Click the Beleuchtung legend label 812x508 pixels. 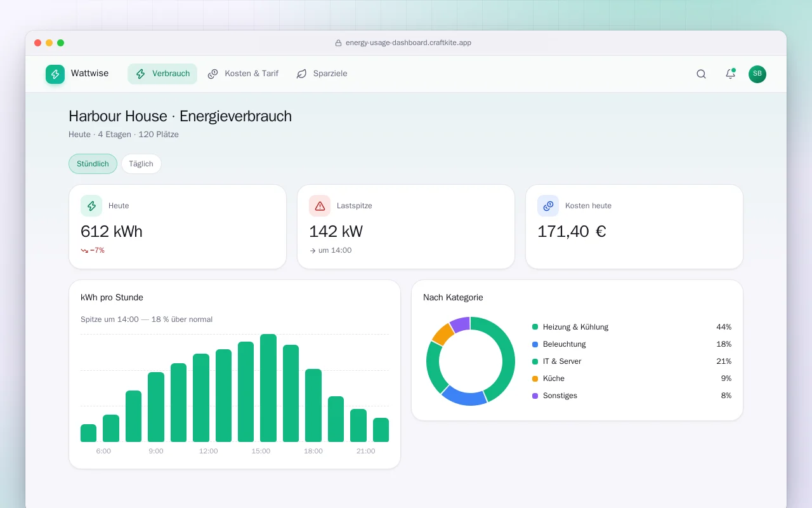coord(564,344)
